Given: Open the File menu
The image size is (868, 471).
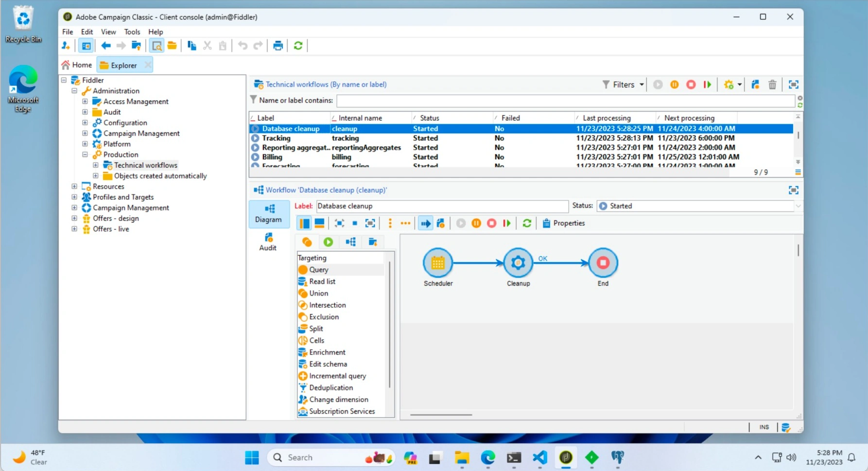Looking at the screenshot, I should 68,32.
